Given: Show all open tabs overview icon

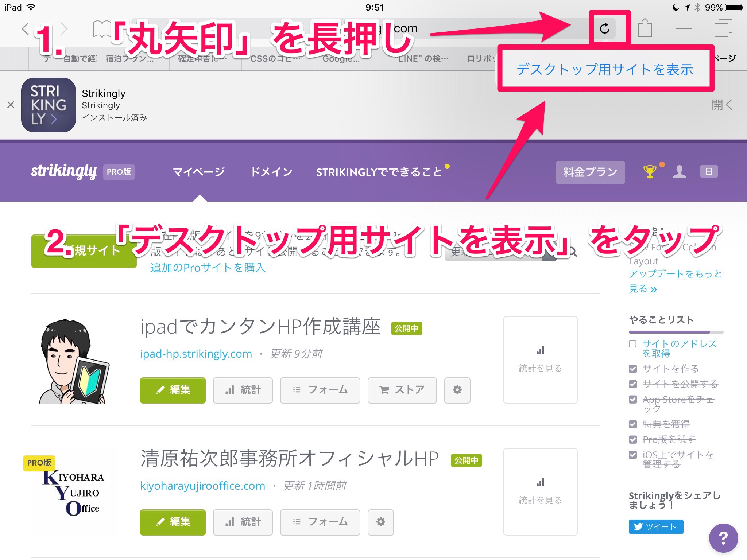Looking at the screenshot, I should pos(723,28).
